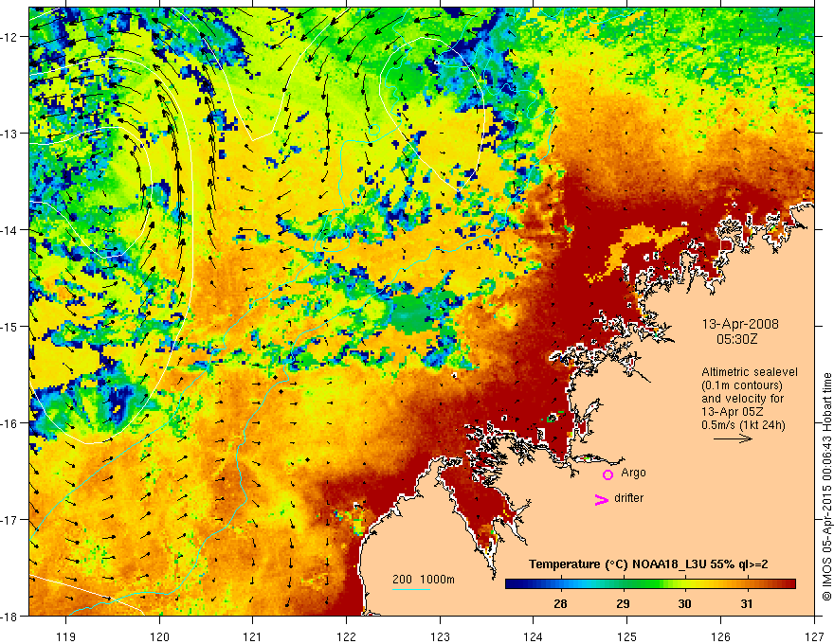Click the longitude axis label 123
The height and width of the screenshot is (644, 834).
tap(440, 636)
